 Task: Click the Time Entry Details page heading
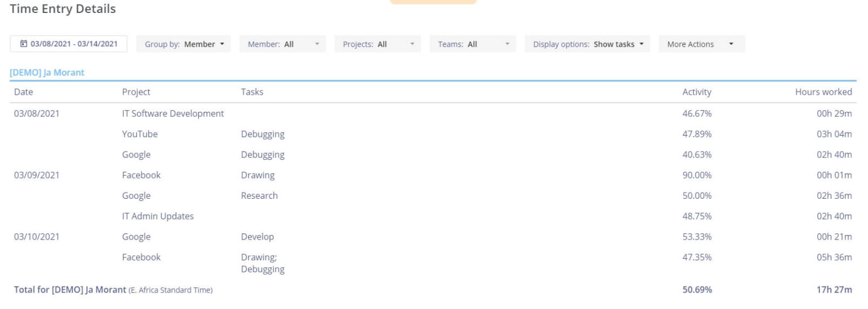pyautogui.click(x=63, y=9)
